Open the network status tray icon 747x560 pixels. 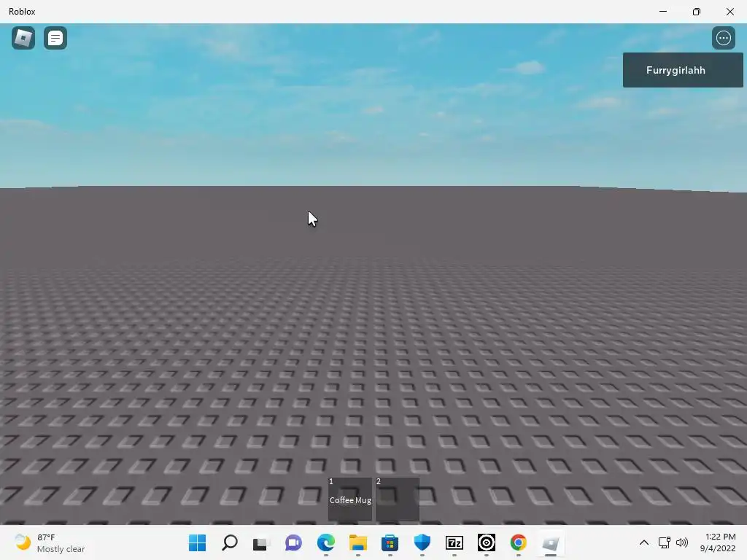(x=664, y=542)
